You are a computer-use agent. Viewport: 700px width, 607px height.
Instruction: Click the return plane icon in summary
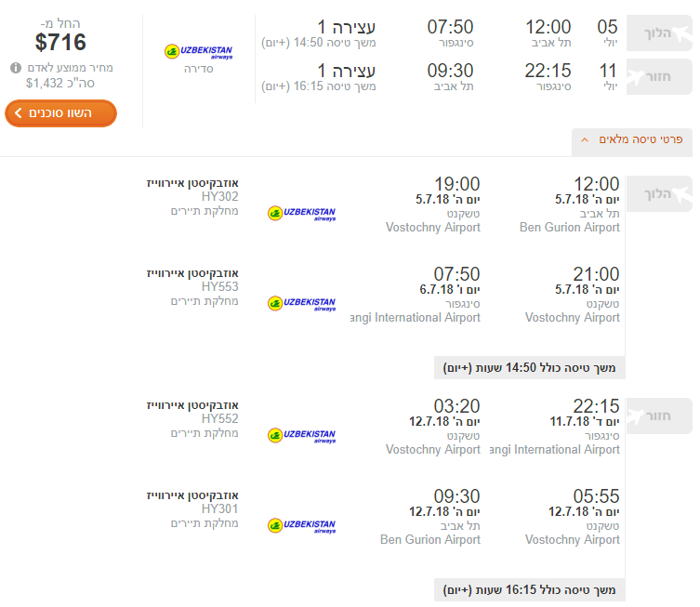click(636, 77)
